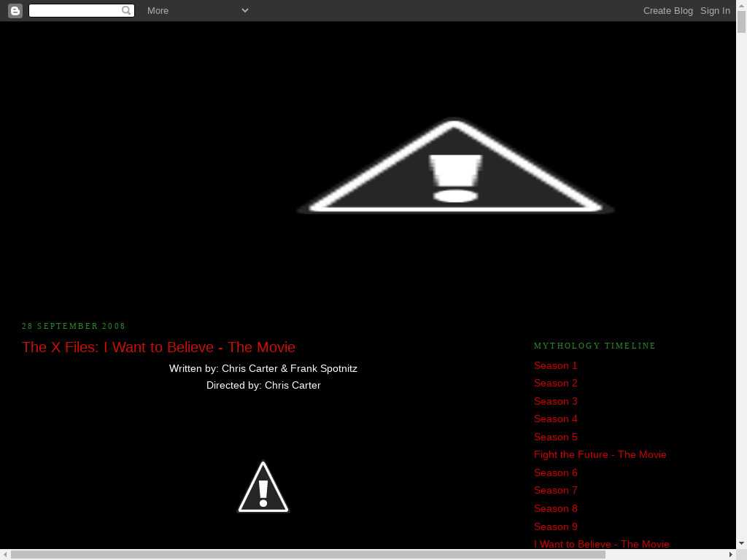
Task: Click the navbar search input field
Action: click(x=82, y=10)
